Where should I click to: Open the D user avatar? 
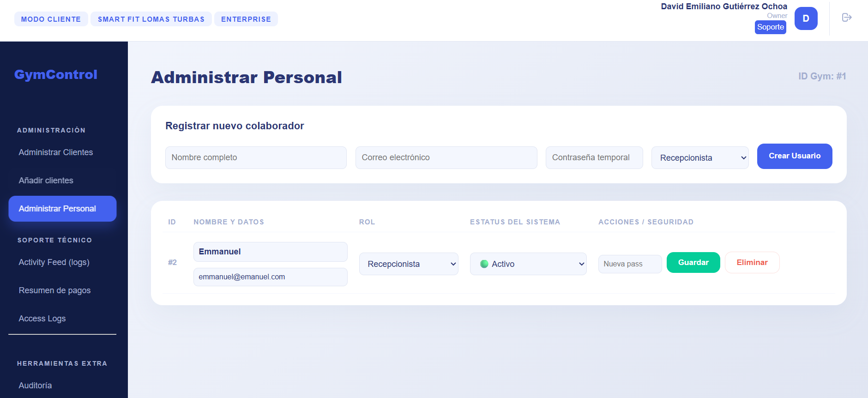(x=806, y=18)
